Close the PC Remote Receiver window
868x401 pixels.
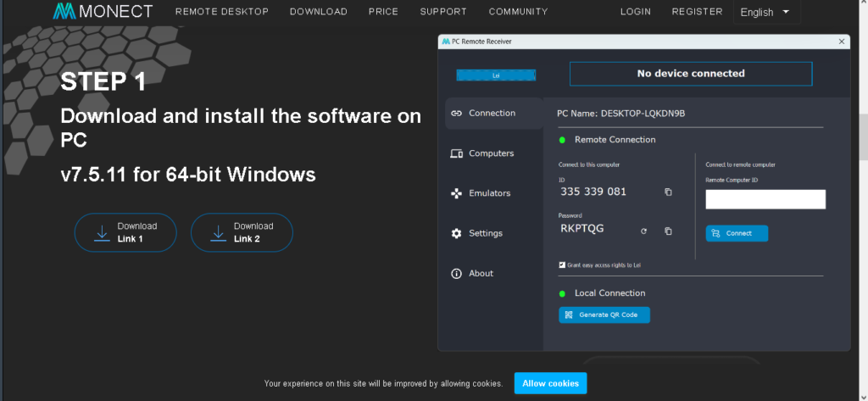point(842,42)
